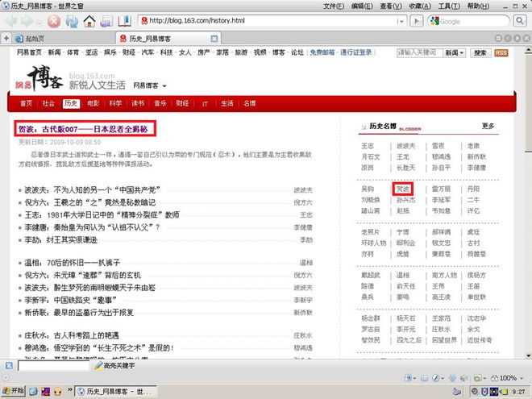Close the find bar with X icon
This screenshot has height=399, width=532.
click(9, 365)
